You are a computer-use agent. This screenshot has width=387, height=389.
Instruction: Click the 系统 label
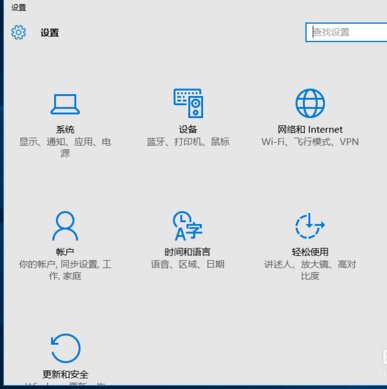65,129
